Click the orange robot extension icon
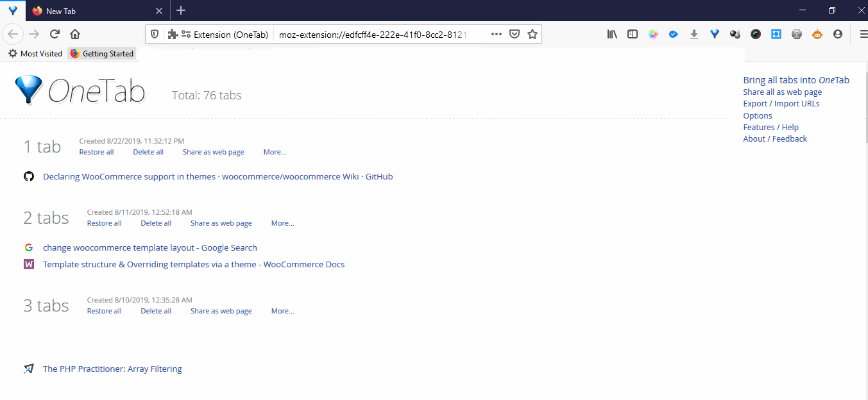Image resolution: width=868 pixels, height=400 pixels. (817, 34)
